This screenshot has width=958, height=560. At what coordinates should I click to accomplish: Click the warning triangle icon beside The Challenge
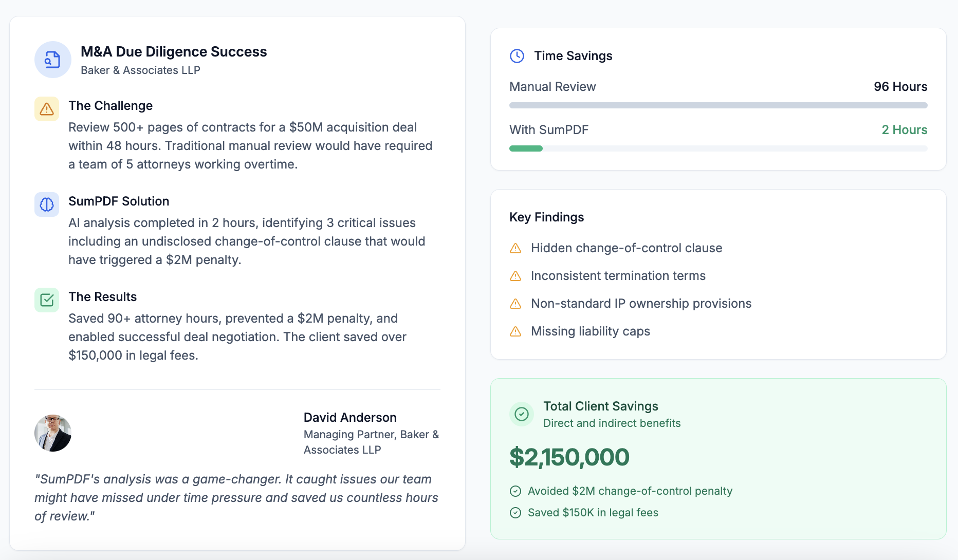47,109
